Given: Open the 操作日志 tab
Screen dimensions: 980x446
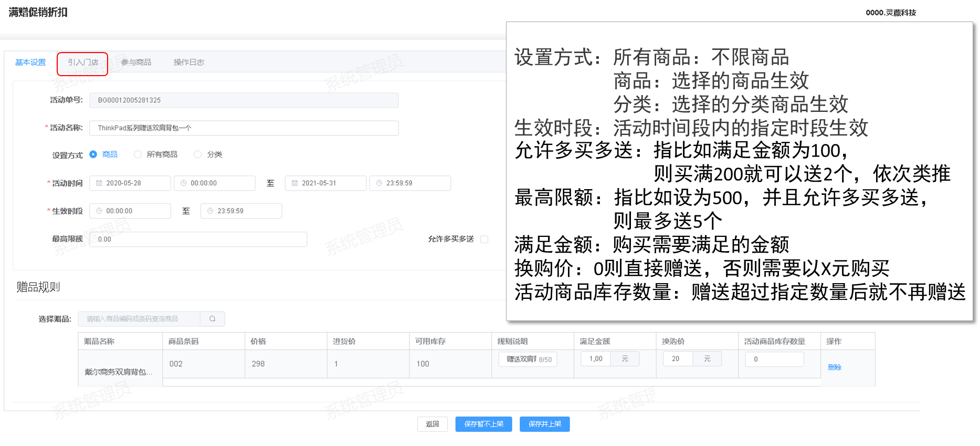Looking at the screenshot, I should (x=189, y=63).
